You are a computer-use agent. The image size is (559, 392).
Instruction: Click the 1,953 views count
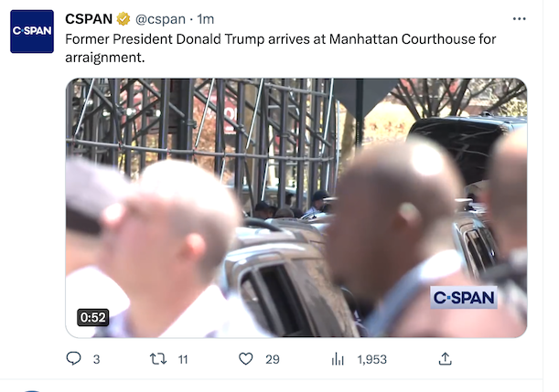[x=371, y=360]
